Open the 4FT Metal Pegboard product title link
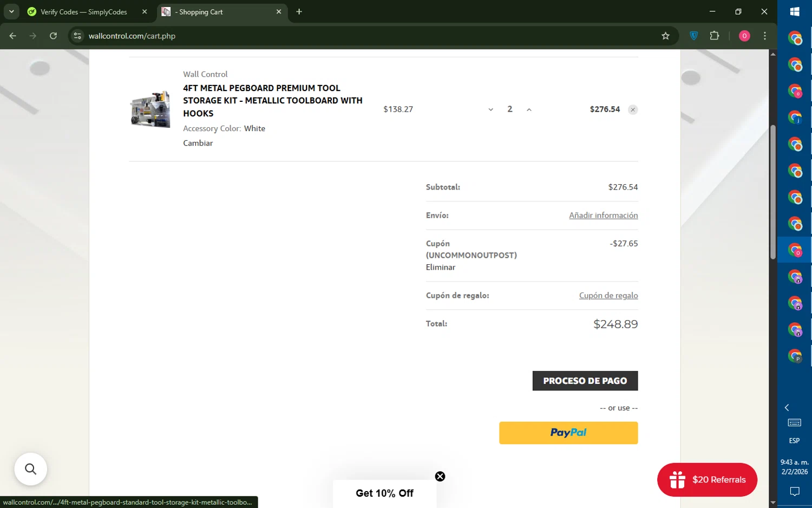 tap(273, 100)
